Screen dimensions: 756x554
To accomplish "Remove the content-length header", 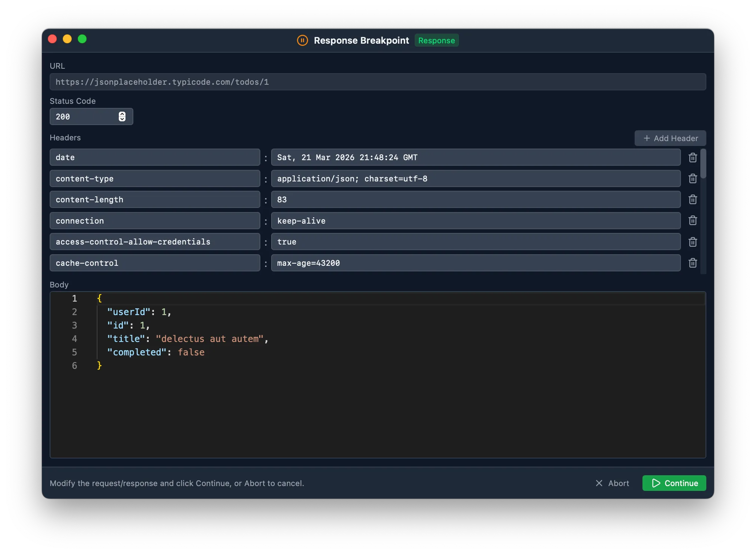I will point(693,199).
